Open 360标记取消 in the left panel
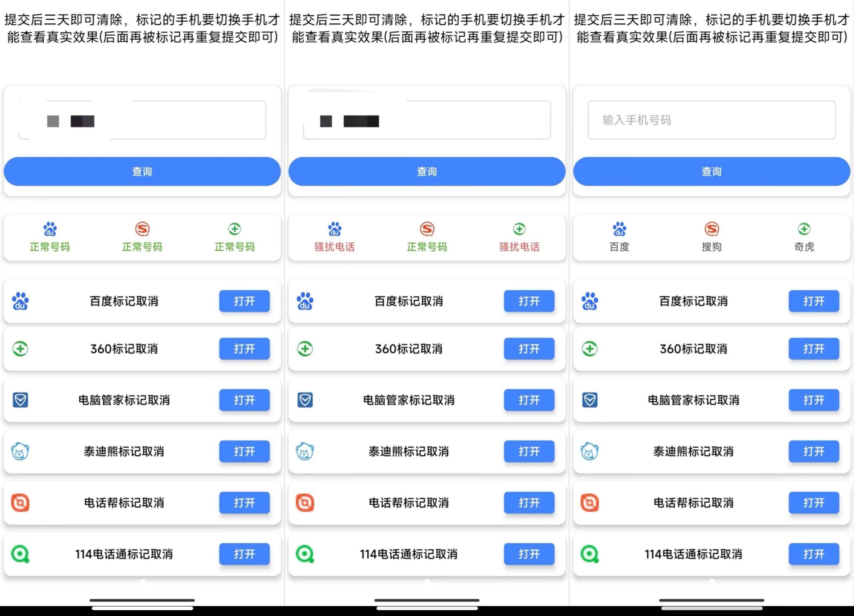This screenshot has width=854, height=616. (x=245, y=349)
